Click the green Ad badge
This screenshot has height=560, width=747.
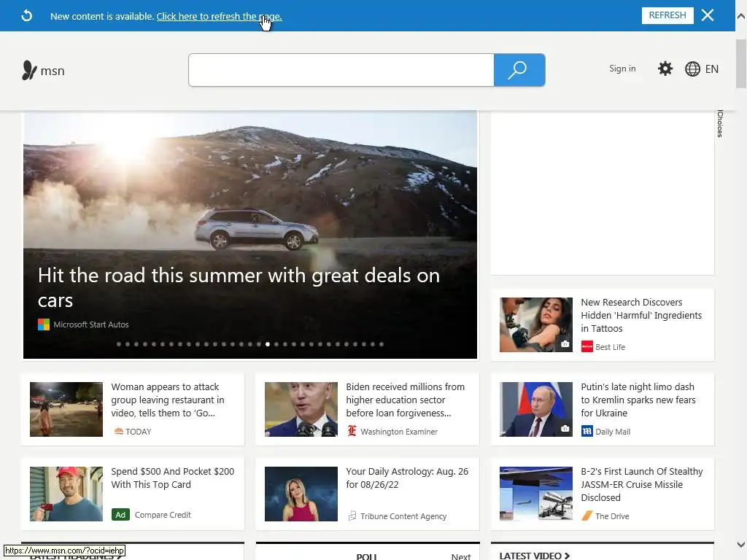[120, 515]
